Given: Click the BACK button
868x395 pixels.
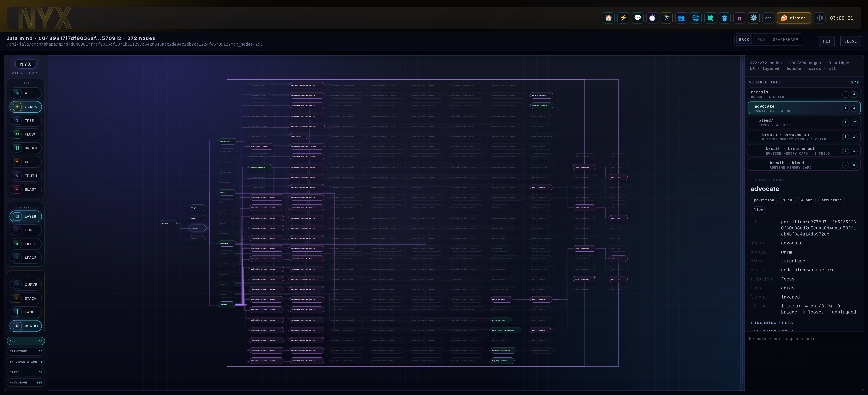Looking at the screenshot, I should point(744,40).
